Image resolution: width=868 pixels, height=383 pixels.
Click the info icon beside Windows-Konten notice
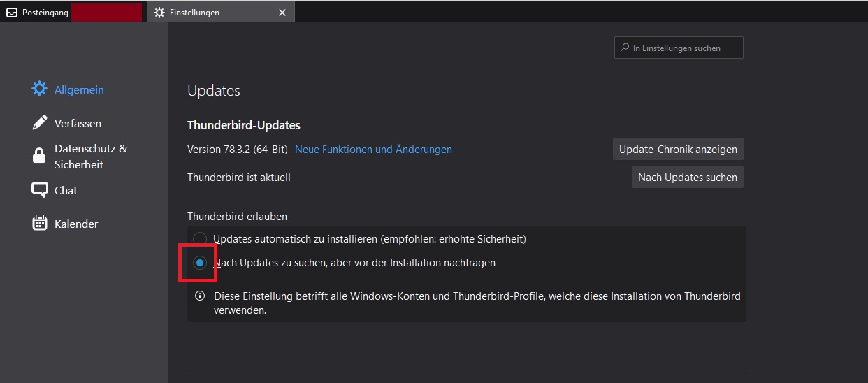pyautogui.click(x=200, y=296)
